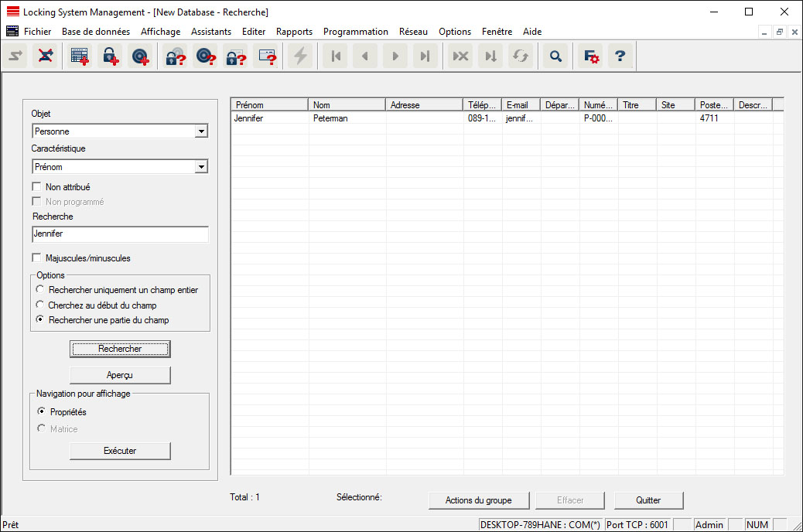Click the filter settings toolbar icon

(591, 56)
